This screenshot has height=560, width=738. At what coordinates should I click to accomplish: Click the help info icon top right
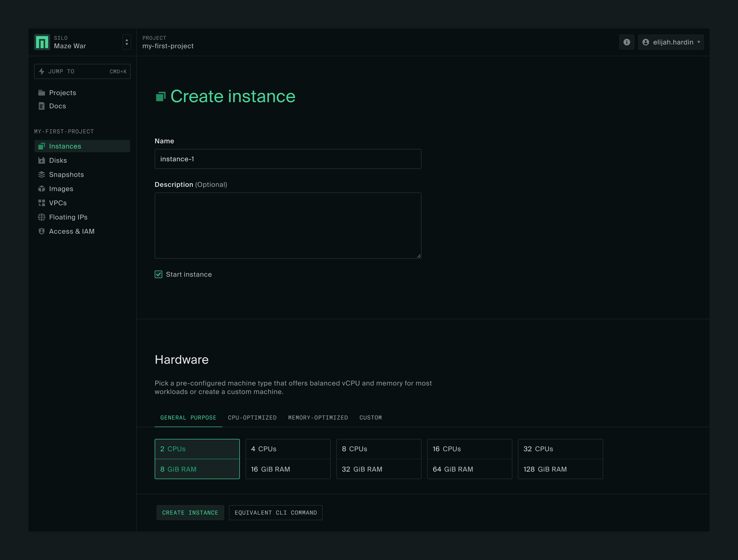pyautogui.click(x=627, y=42)
